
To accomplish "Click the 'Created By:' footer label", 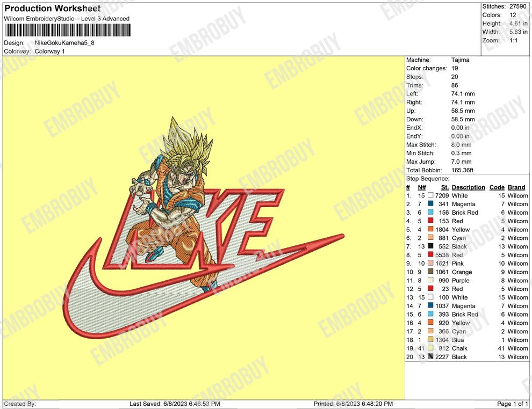I will [20, 404].
